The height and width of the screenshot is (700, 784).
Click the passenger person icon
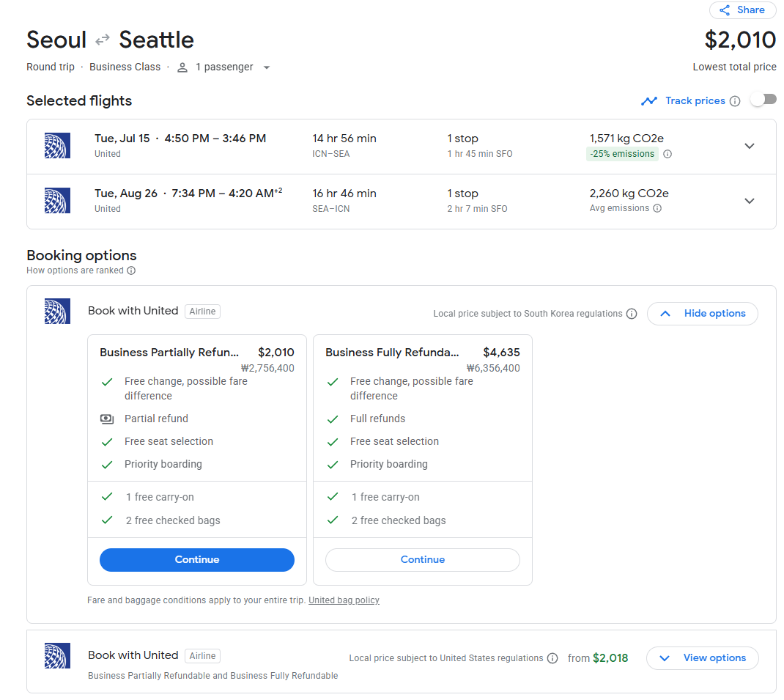click(x=182, y=67)
